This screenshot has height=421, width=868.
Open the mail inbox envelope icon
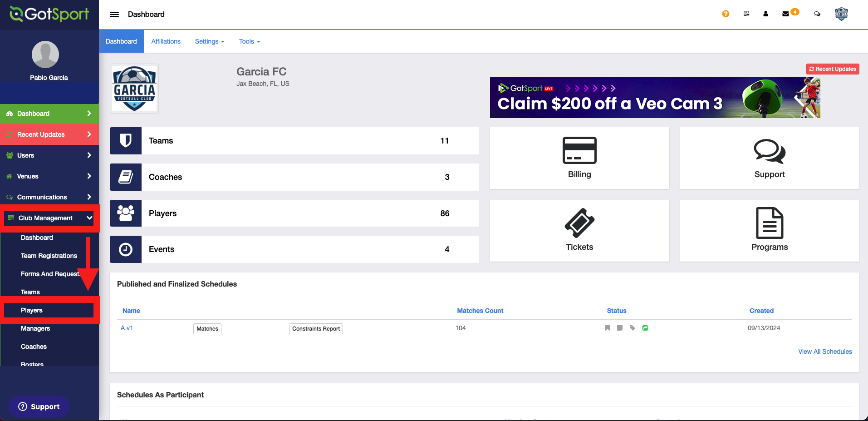(x=785, y=14)
